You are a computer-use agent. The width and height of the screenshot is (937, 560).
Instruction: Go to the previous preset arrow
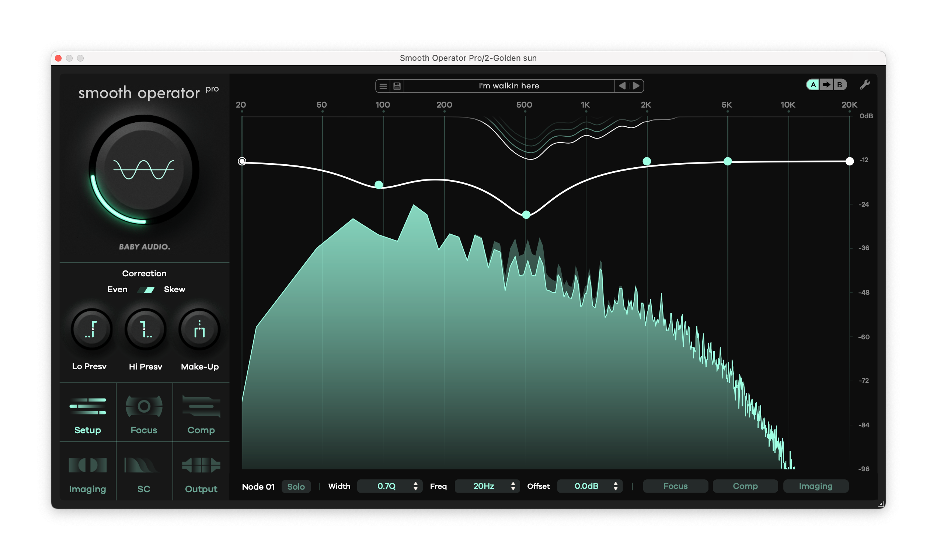[622, 86]
